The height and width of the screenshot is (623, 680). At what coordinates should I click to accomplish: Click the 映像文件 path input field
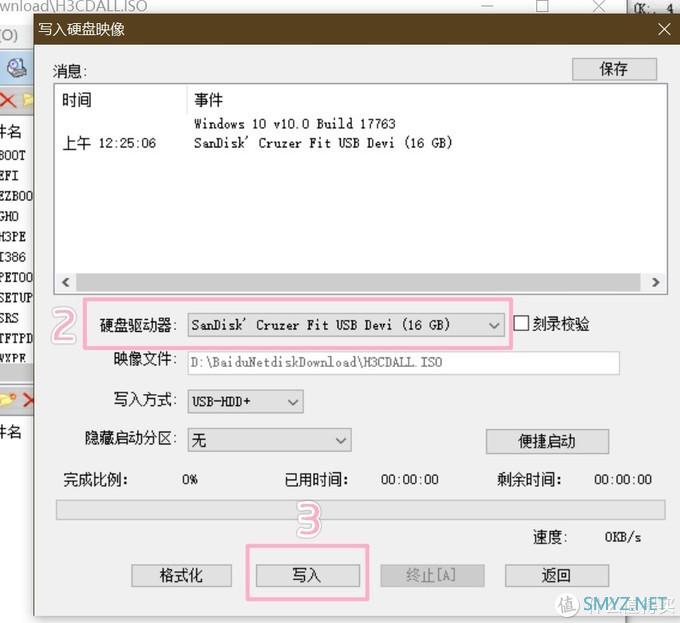tap(403, 362)
